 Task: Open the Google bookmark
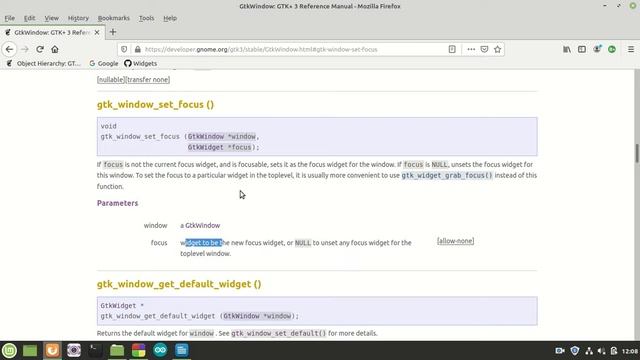pos(104,63)
